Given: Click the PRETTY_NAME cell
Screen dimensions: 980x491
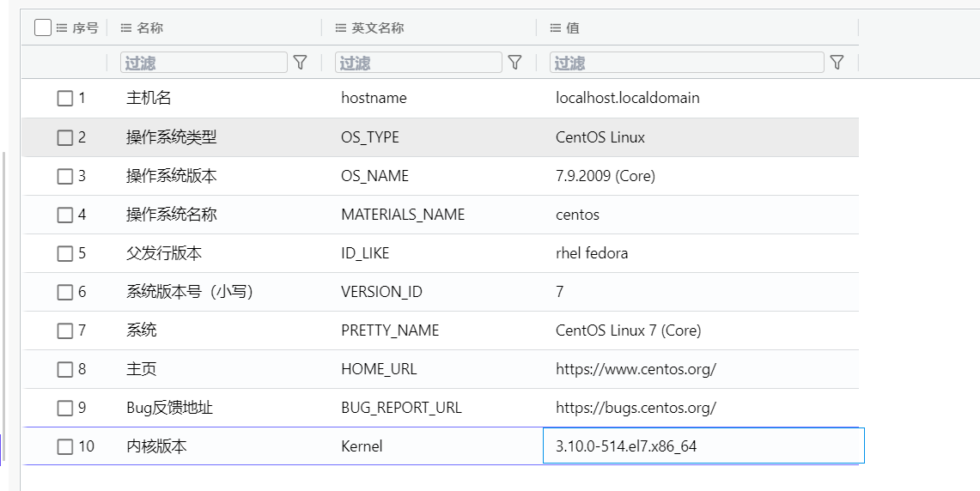Looking at the screenshot, I should click(390, 330).
